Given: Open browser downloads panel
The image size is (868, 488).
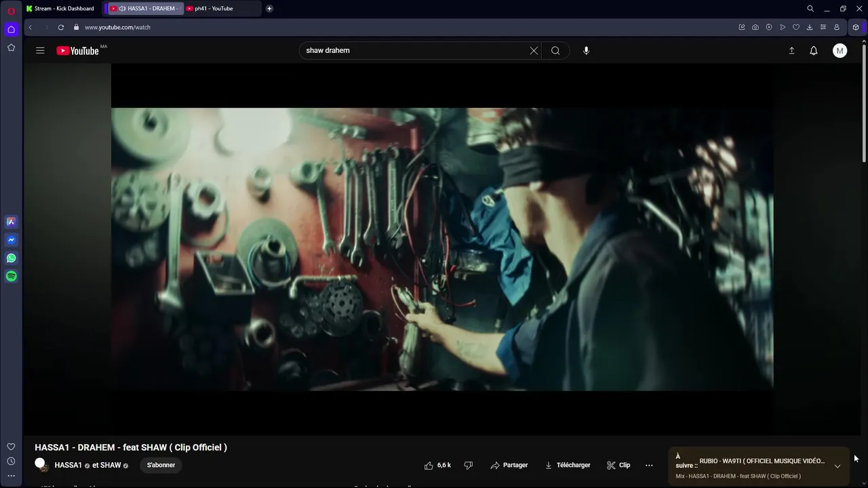Looking at the screenshot, I should [x=810, y=27].
